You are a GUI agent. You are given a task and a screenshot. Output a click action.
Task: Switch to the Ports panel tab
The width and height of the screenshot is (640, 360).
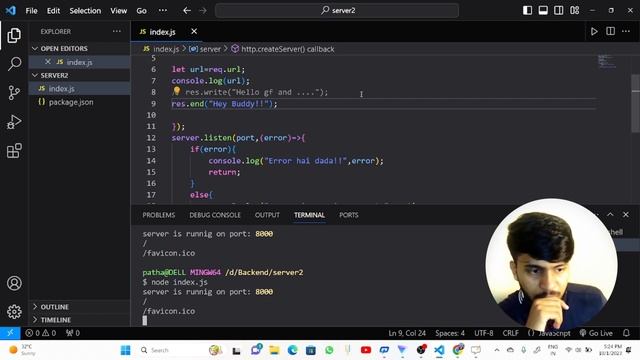point(349,215)
